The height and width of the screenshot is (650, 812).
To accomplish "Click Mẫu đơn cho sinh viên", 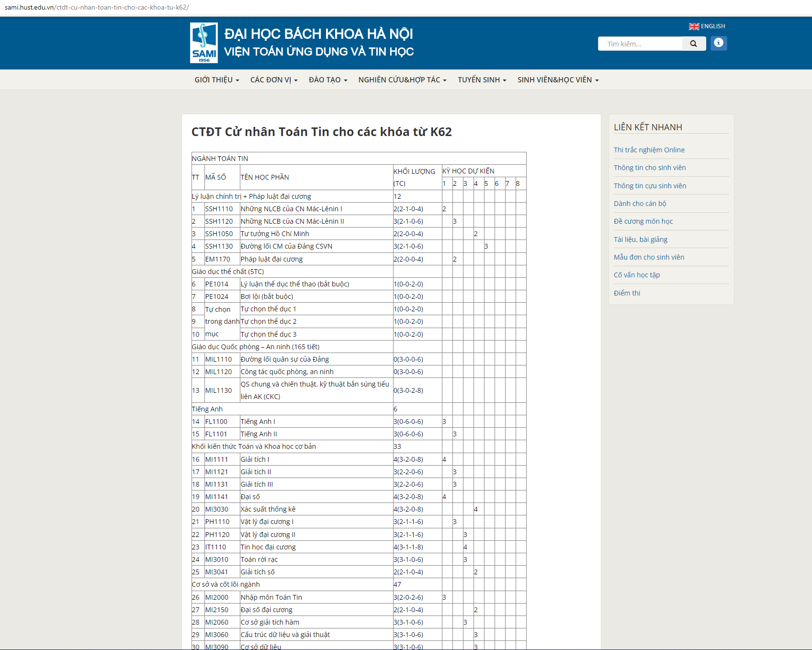I will (649, 257).
